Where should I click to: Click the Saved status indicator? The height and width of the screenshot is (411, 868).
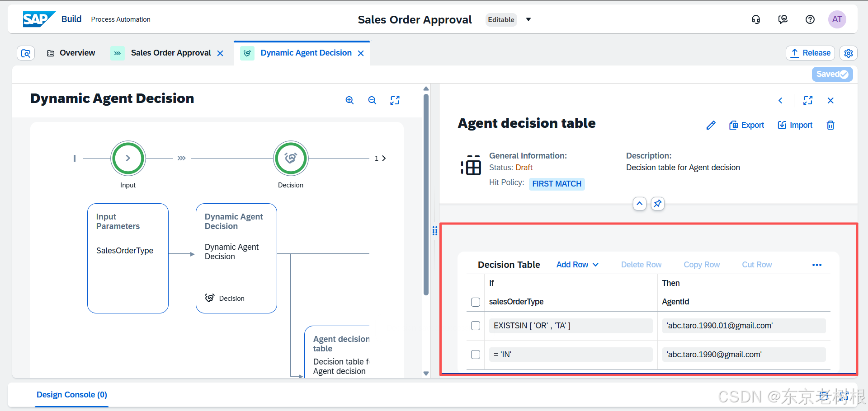[832, 74]
